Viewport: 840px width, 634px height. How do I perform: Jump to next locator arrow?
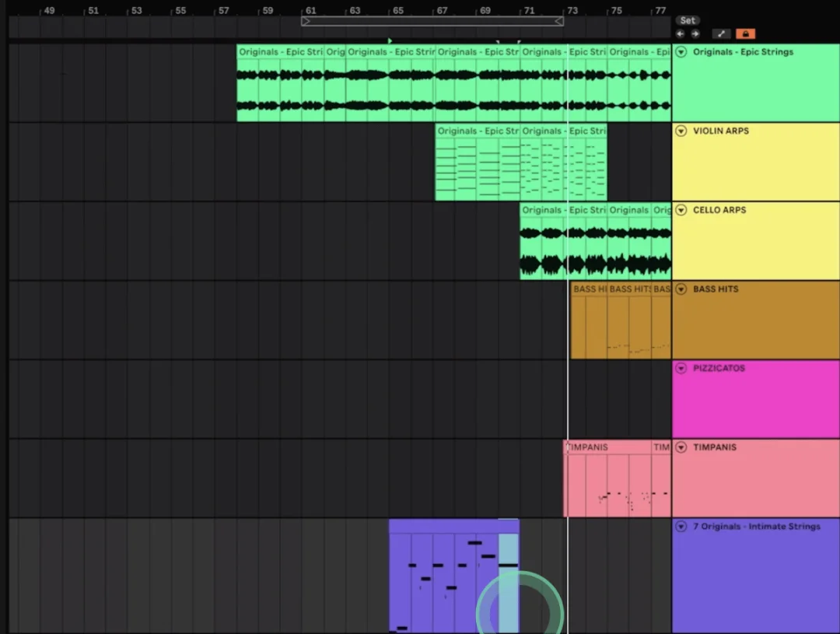pyautogui.click(x=695, y=33)
